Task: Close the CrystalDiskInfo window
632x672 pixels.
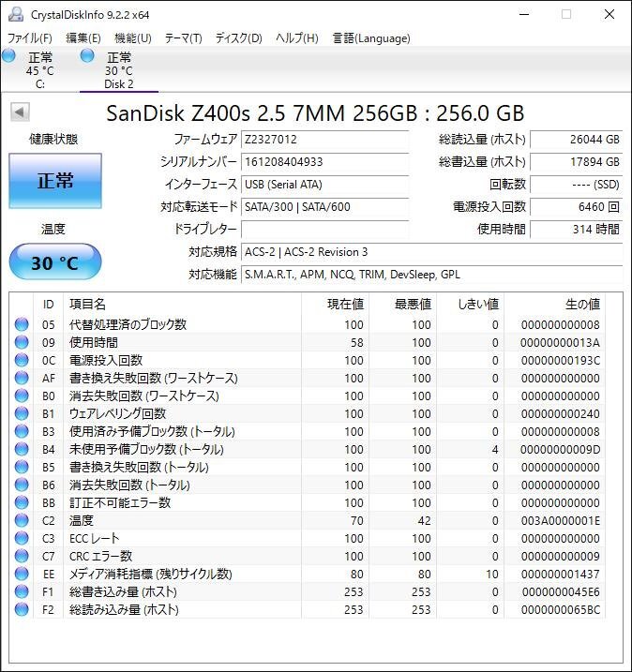Action: point(609,14)
